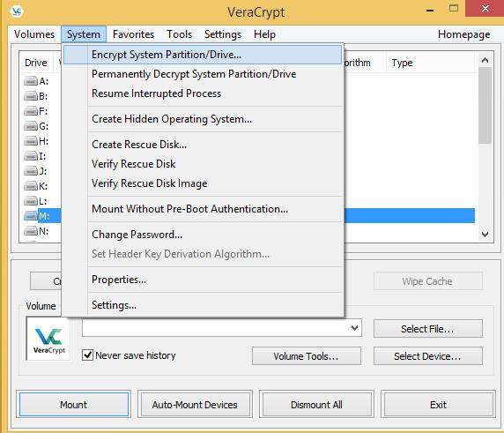
Task: Select the B: drive icon
Action: click(31, 96)
